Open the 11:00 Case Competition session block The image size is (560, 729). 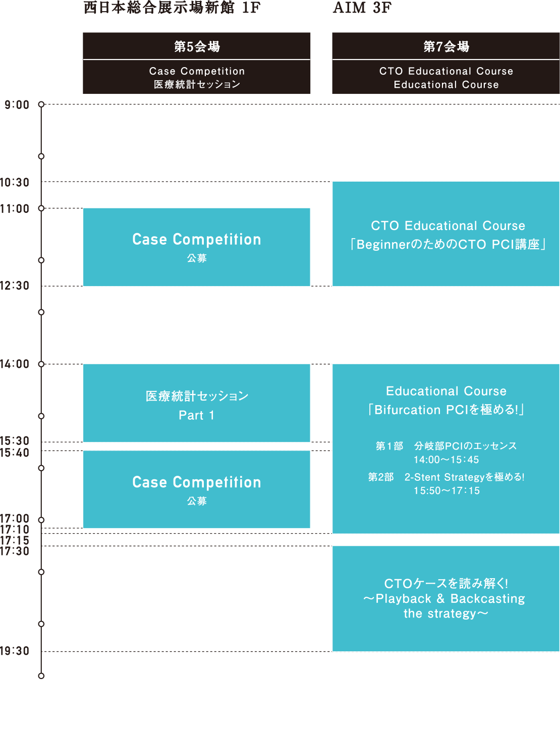pos(197,247)
